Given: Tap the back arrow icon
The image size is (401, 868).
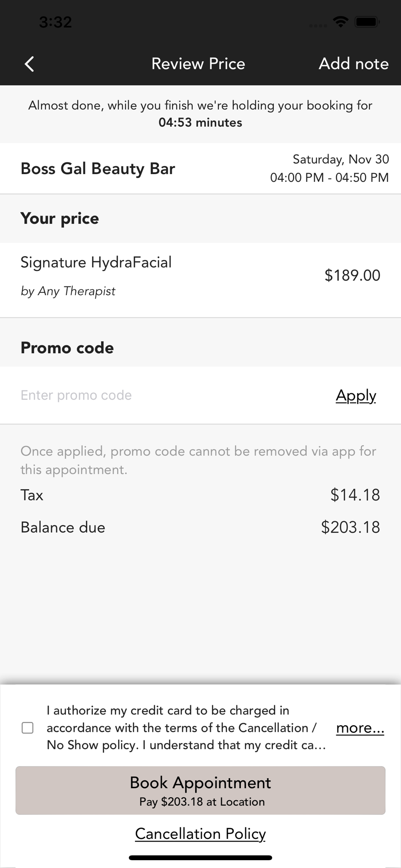Looking at the screenshot, I should [x=30, y=64].
